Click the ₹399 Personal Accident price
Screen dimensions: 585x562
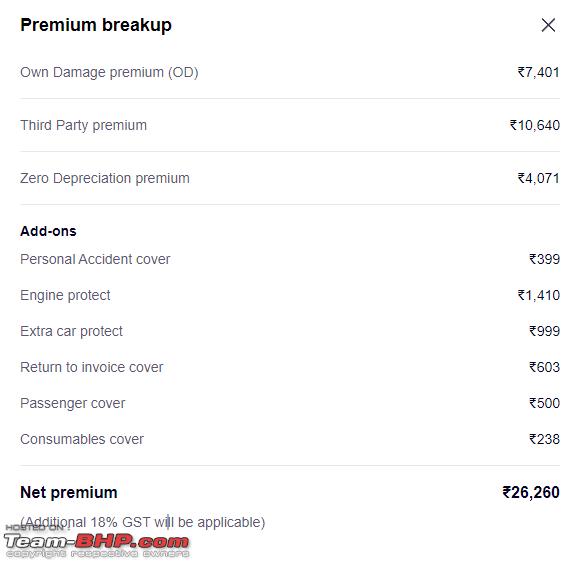pos(544,259)
